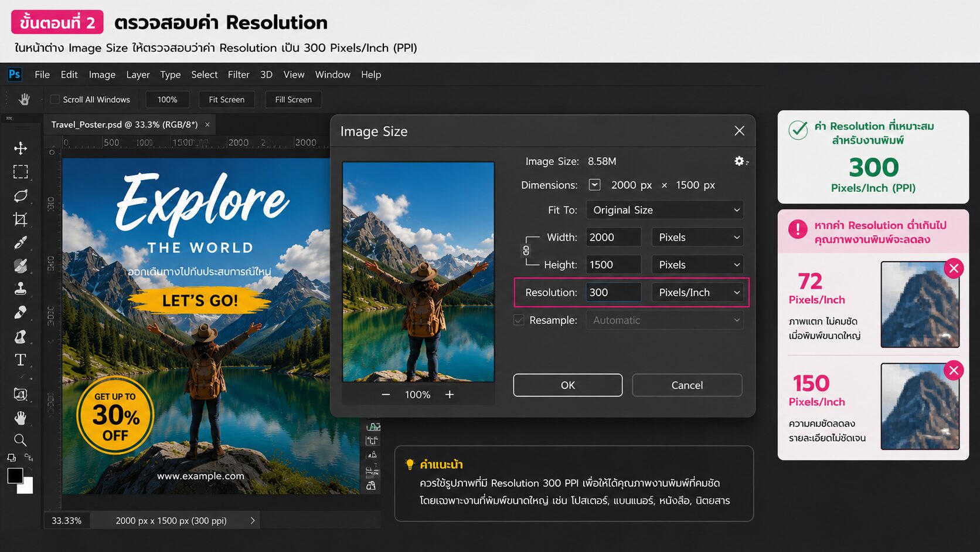
Task: Collapse the tools panel double-arrow
Action: click(9, 118)
